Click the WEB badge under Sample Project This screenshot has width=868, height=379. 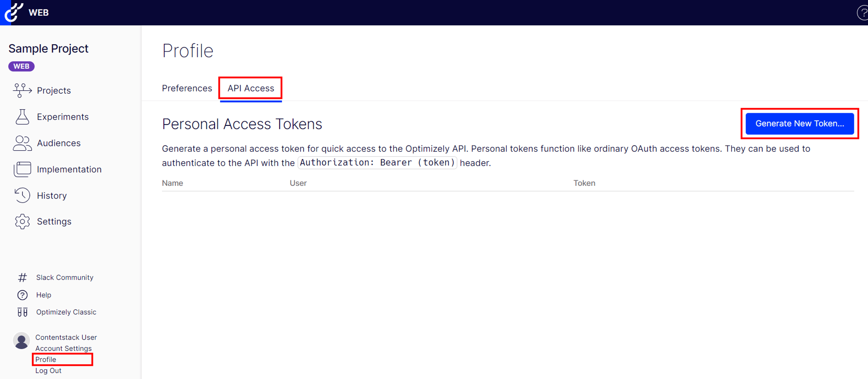tap(21, 66)
